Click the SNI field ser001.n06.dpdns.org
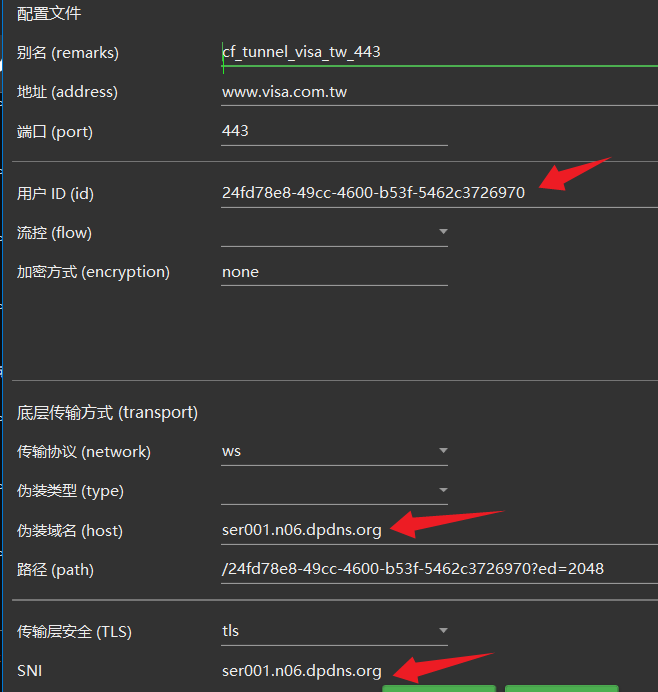 (439, 671)
